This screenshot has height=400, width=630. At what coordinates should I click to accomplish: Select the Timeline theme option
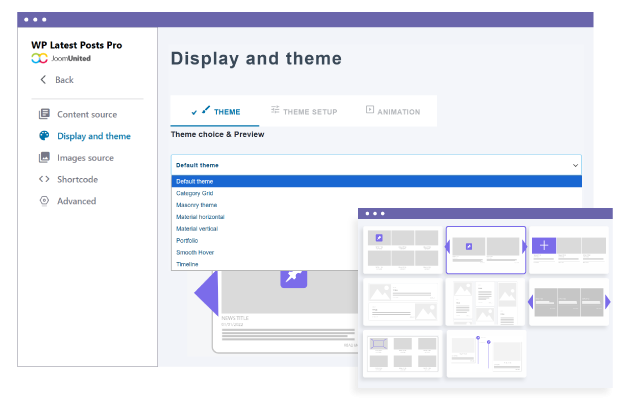[187, 264]
